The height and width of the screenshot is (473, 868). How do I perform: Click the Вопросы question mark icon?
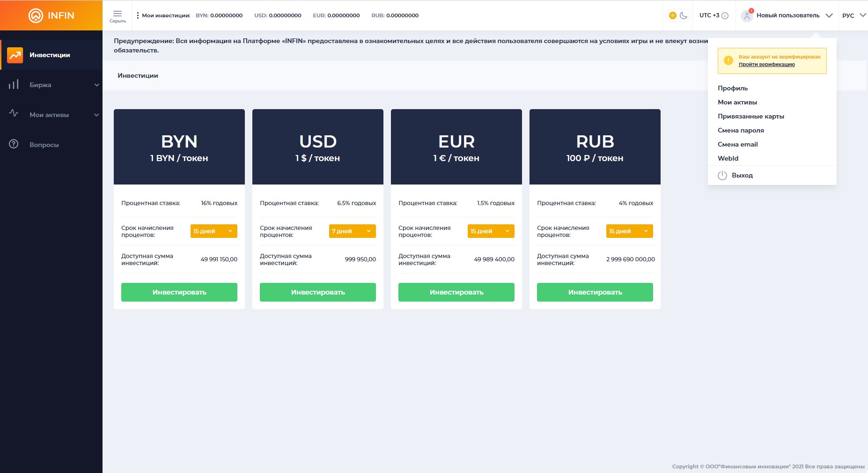coord(14,144)
